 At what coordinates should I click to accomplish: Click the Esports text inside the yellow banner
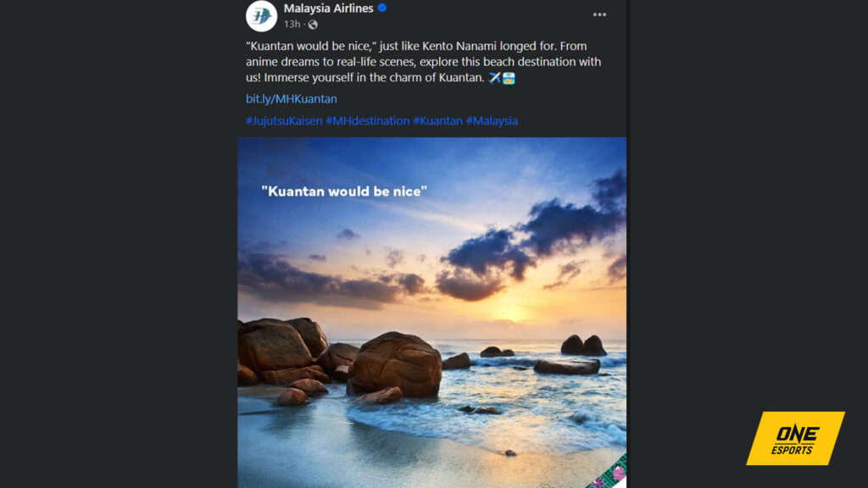tap(791, 450)
